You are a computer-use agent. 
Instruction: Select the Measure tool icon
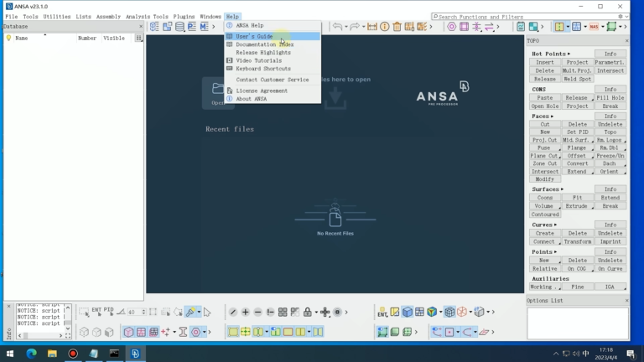click(x=372, y=27)
